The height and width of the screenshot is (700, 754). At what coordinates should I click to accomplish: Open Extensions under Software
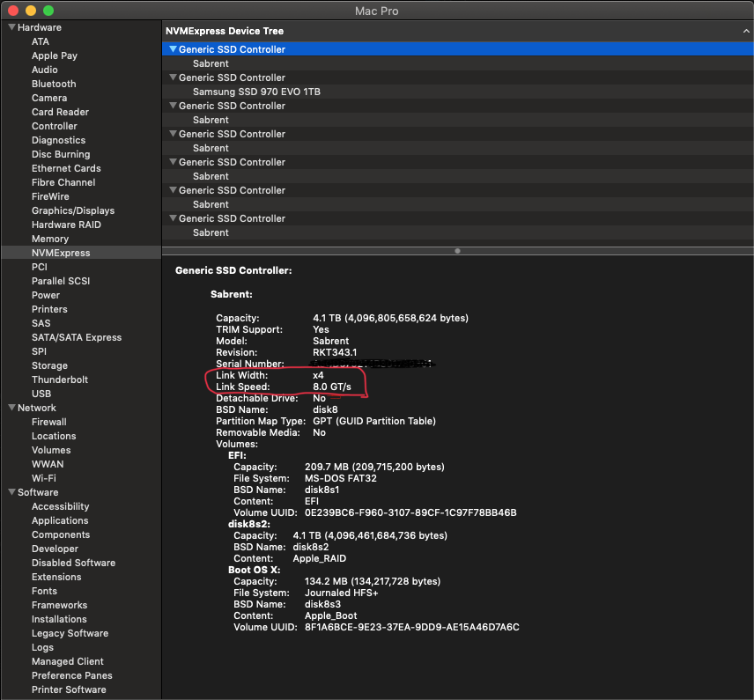point(56,577)
